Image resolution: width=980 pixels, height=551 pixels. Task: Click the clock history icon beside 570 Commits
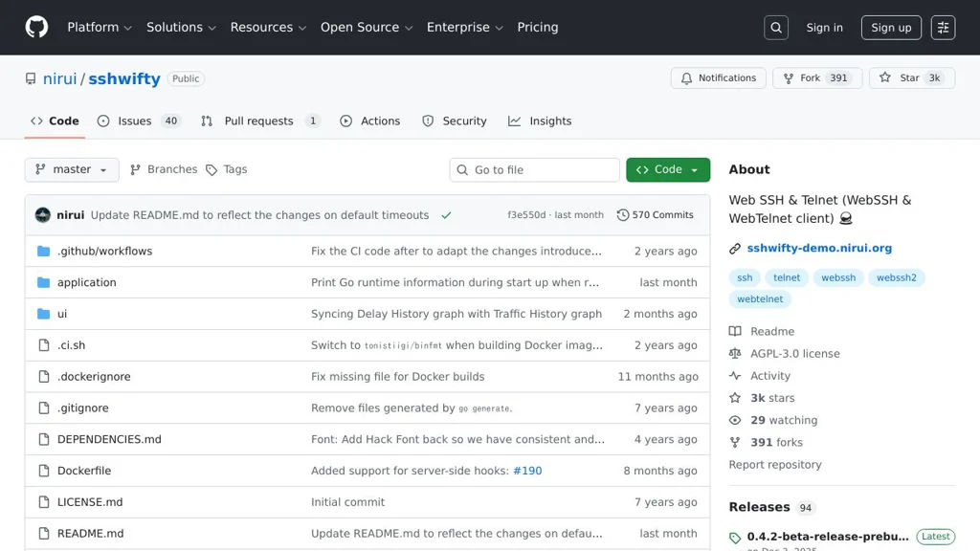pyautogui.click(x=622, y=215)
